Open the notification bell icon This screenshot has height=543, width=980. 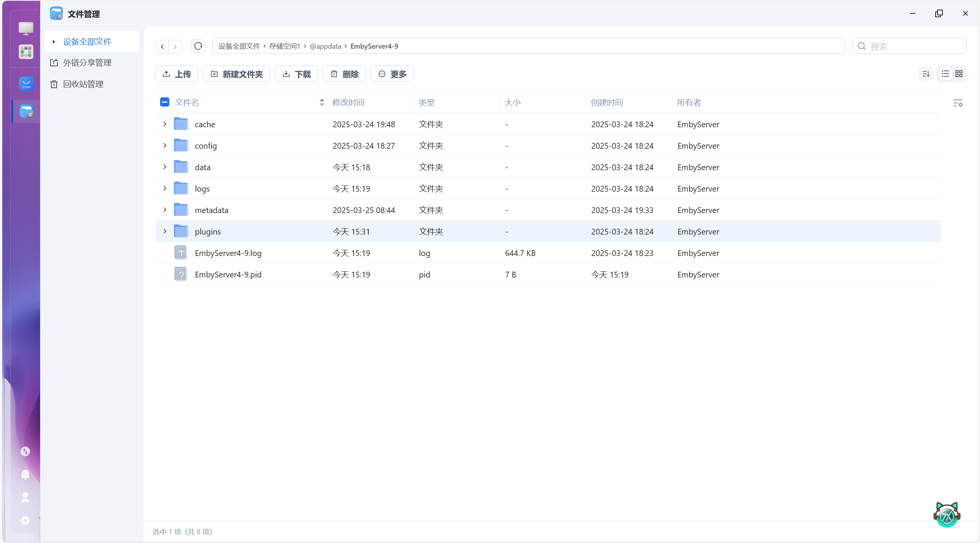pos(25,474)
